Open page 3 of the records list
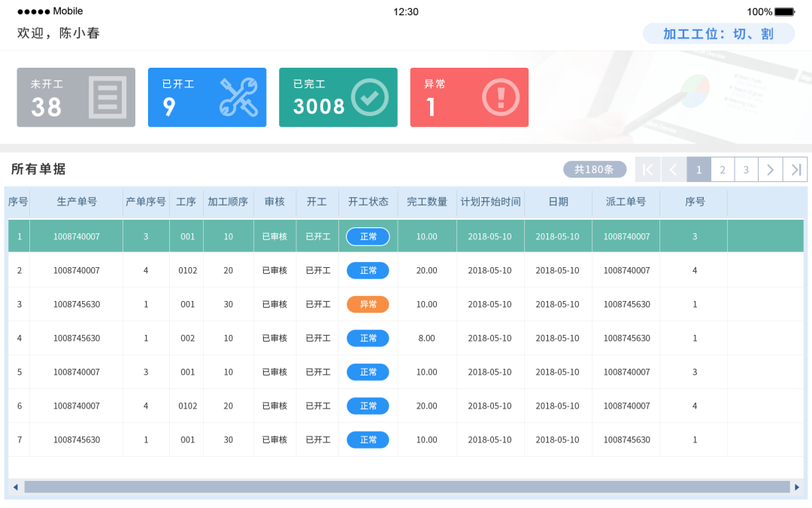This screenshot has width=812, height=508. click(746, 169)
